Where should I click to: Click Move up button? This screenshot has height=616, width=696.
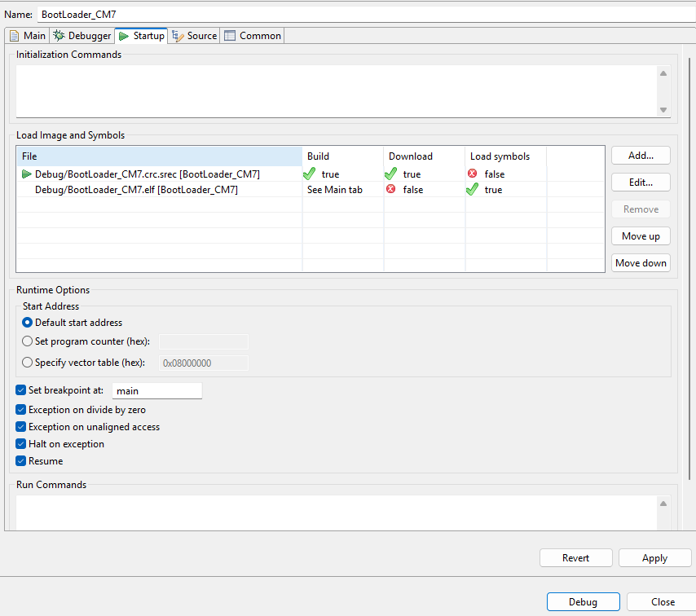[x=641, y=236]
